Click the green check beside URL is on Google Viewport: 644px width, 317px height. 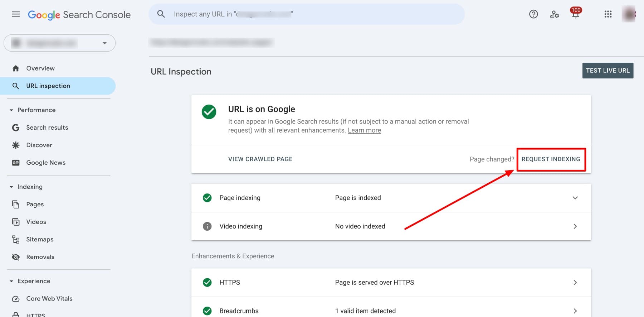coord(209,112)
